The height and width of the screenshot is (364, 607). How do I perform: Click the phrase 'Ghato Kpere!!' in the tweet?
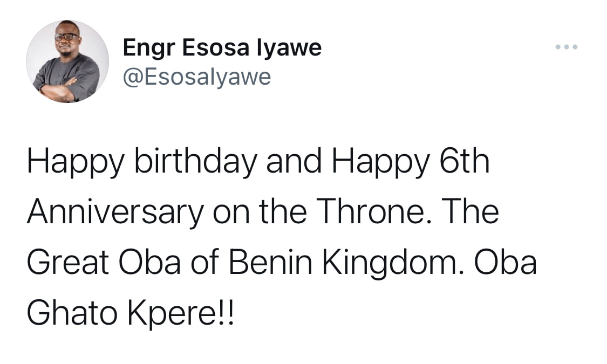click(x=131, y=313)
